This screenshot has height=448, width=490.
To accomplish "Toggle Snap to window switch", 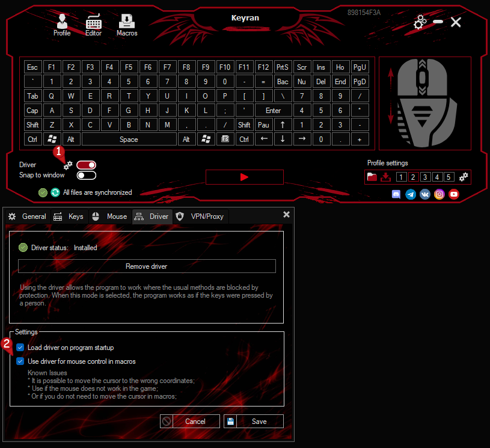I will pos(86,176).
